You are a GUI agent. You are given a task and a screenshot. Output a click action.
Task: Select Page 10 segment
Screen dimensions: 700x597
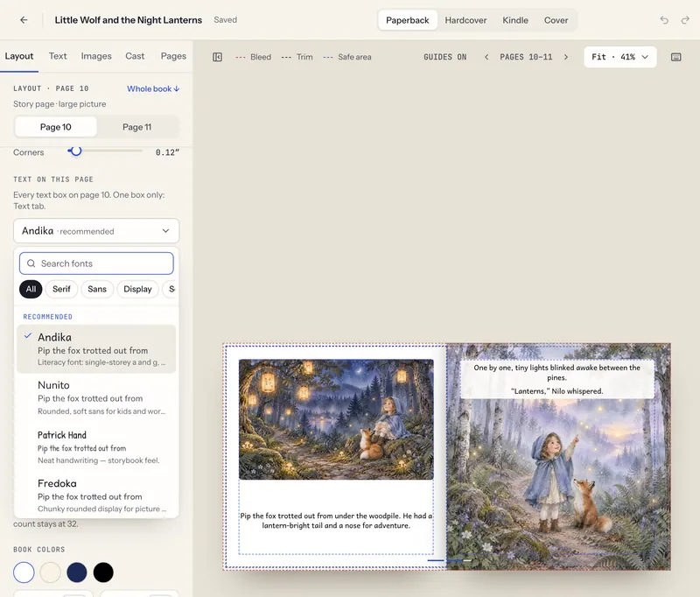point(56,127)
